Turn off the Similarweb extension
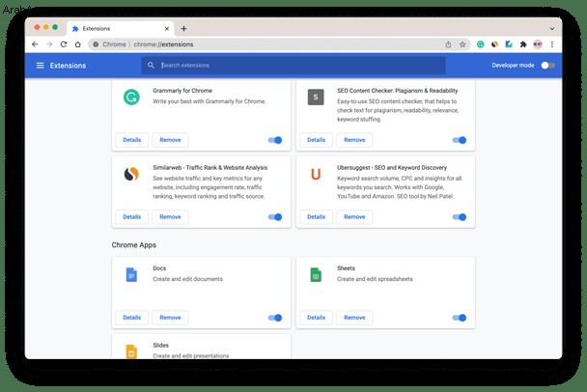 tap(275, 217)
